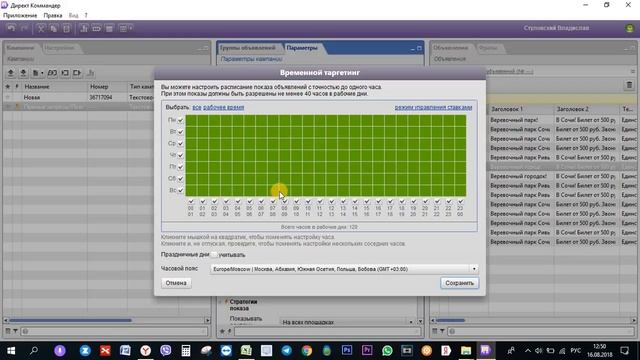Toggle the 12-13 hour column checkbox
Image resolution: width=640 pixels, height=360 pixels.
tap(331, 202)
